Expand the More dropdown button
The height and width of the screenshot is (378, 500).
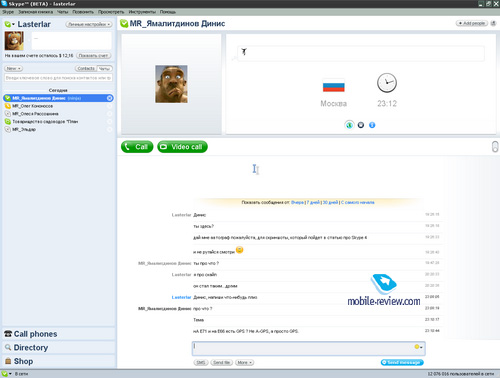point(244,363)
